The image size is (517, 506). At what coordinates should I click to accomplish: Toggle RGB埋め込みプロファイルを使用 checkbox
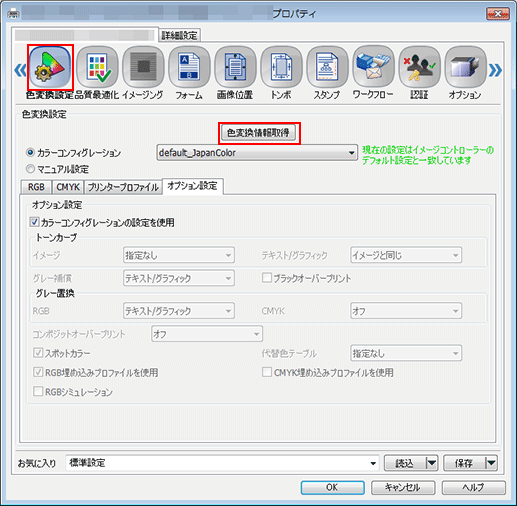pyautogui.click(x=38, y=372)
